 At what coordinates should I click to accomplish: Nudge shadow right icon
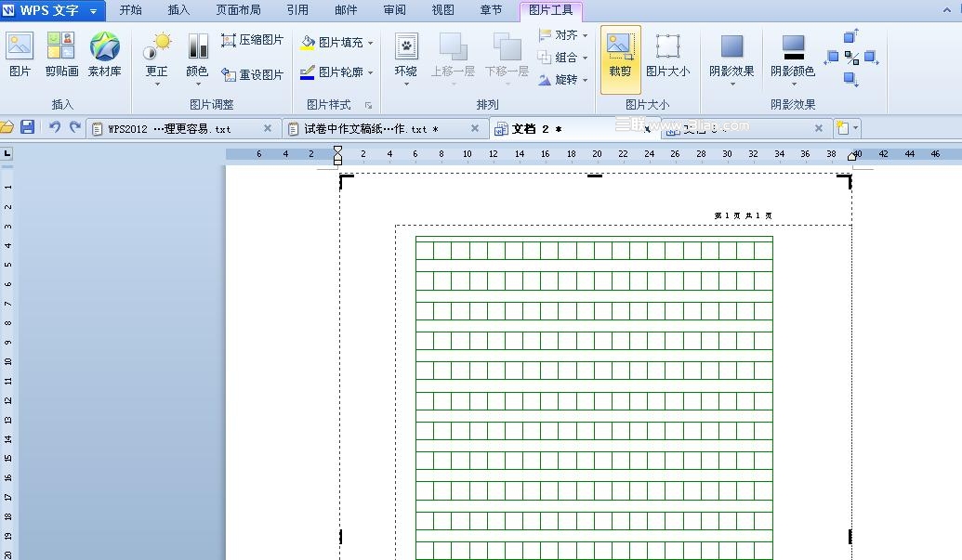click(x=871, y=58)
